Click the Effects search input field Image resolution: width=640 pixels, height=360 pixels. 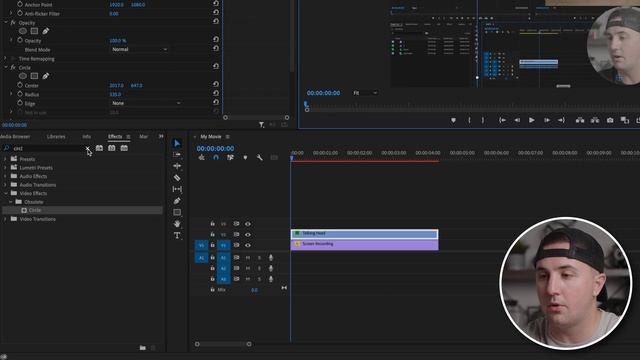(x=47, y=149)
